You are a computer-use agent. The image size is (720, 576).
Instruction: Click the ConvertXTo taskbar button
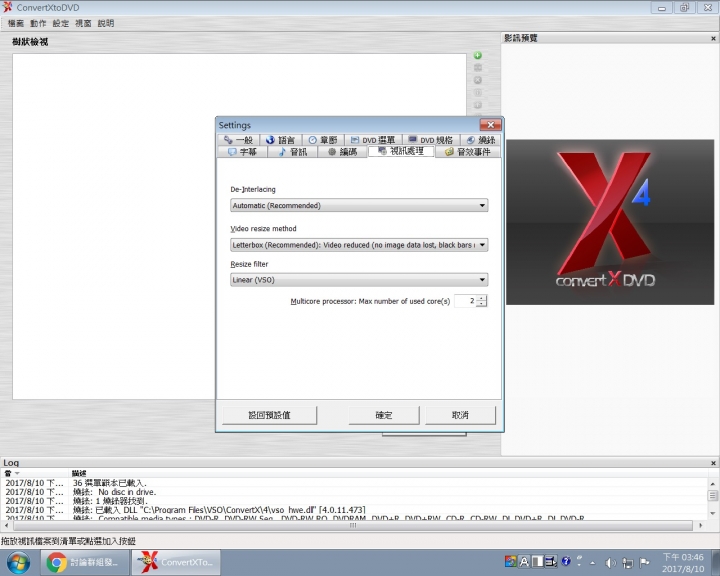coord(176,562)
